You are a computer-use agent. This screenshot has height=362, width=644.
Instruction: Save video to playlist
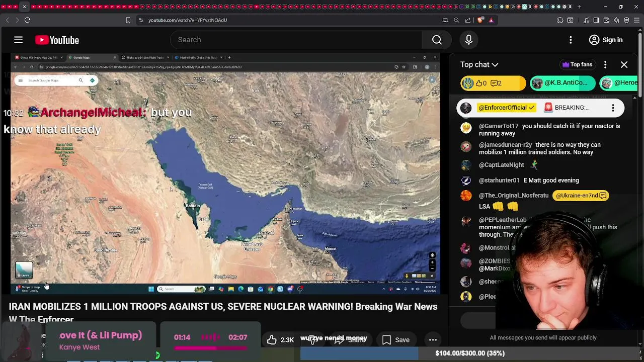(x=395, y=340)
